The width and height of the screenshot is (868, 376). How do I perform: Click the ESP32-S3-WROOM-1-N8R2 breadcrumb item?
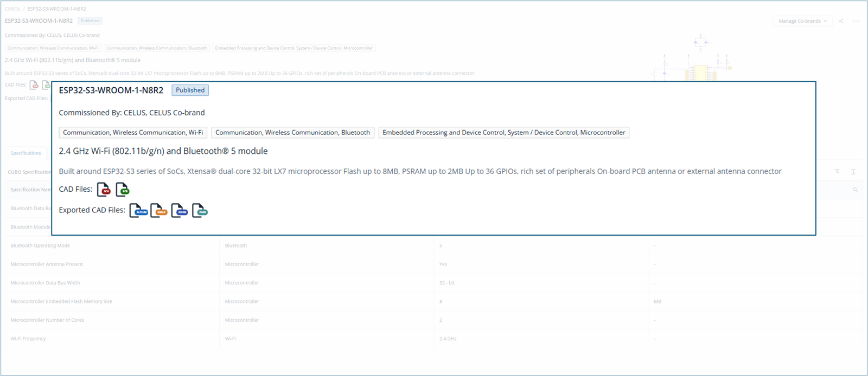click(x=56, y=9)
